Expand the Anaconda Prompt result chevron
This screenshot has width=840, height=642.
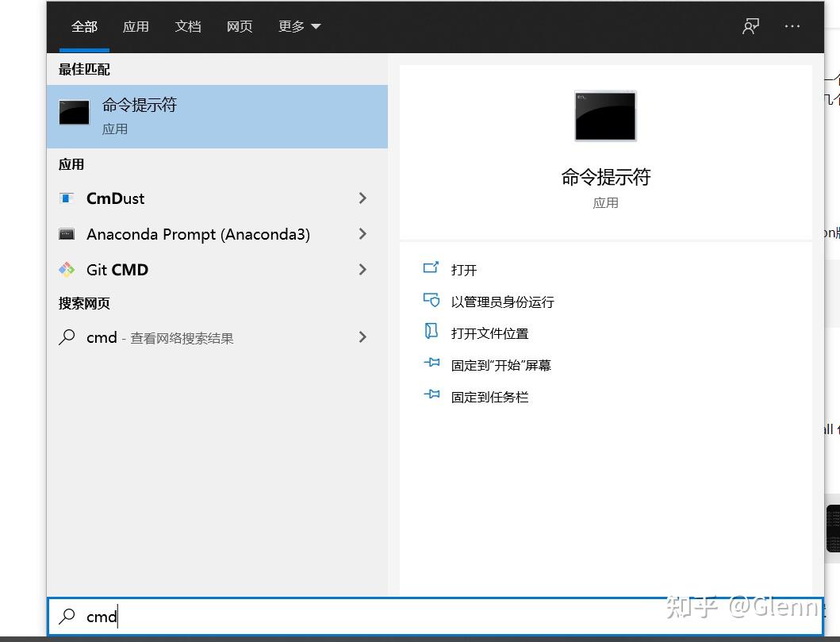pyautogui.click(x=362, y=234)
